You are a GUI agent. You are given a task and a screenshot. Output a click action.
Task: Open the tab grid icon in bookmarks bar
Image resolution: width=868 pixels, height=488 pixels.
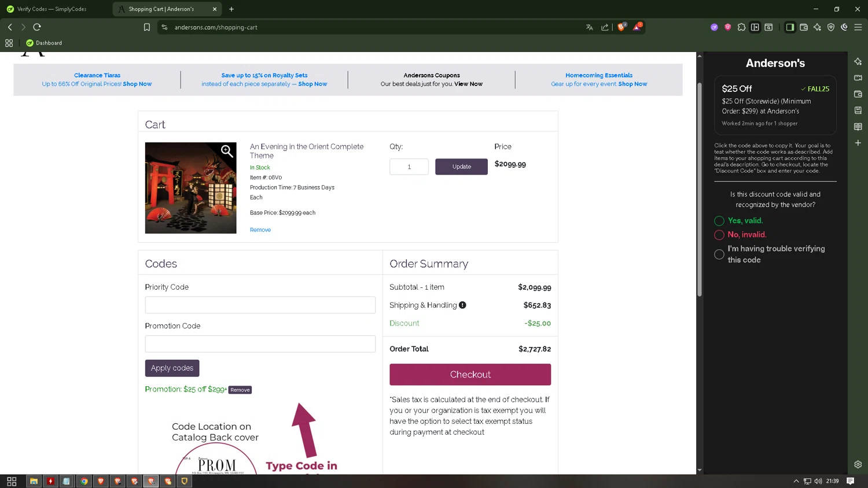pos(9,43)
